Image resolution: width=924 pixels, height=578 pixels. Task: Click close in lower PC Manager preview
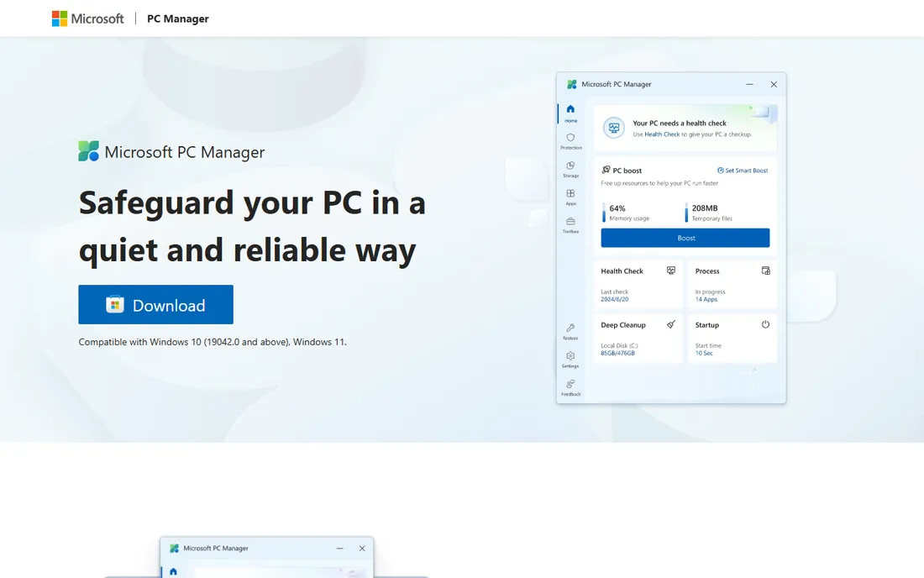click(x=362, y=548)
